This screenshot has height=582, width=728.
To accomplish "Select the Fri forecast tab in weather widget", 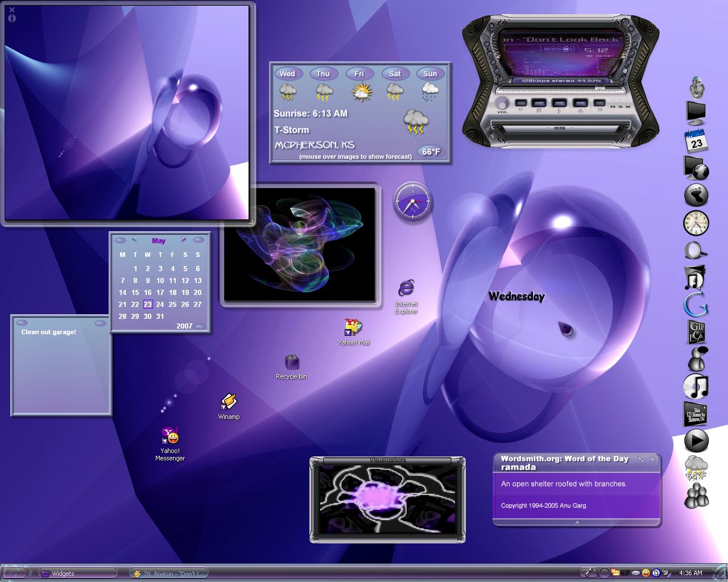I will point(359,73).
